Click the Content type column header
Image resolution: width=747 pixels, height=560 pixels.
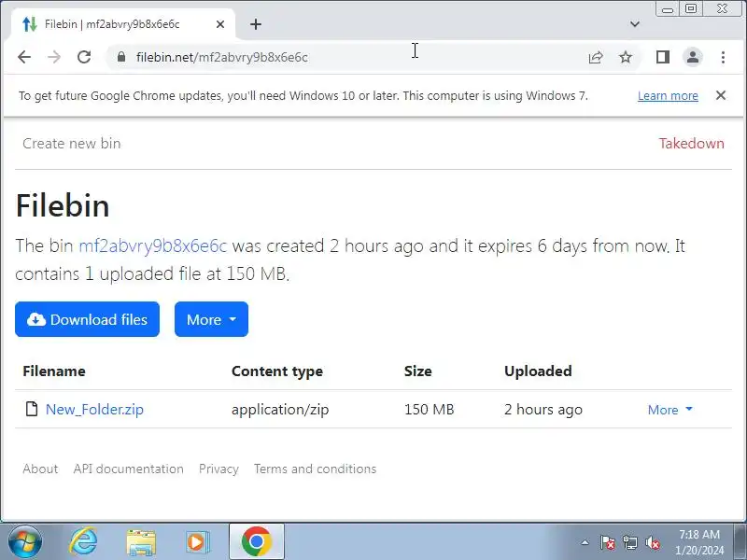277,371
